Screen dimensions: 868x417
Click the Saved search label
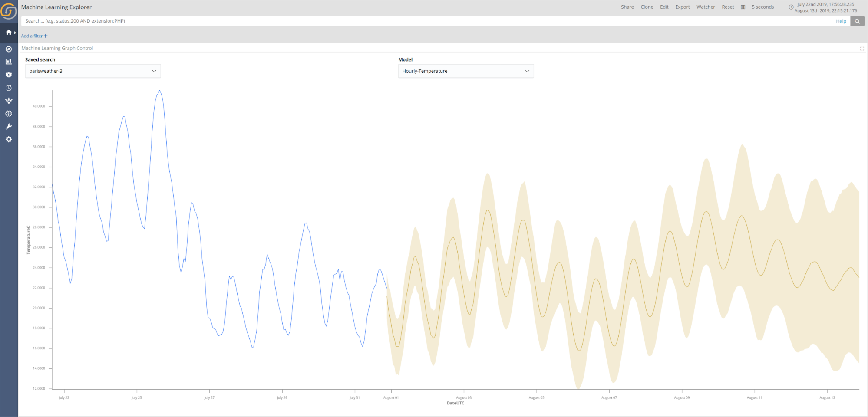click(x=40, y=60)
